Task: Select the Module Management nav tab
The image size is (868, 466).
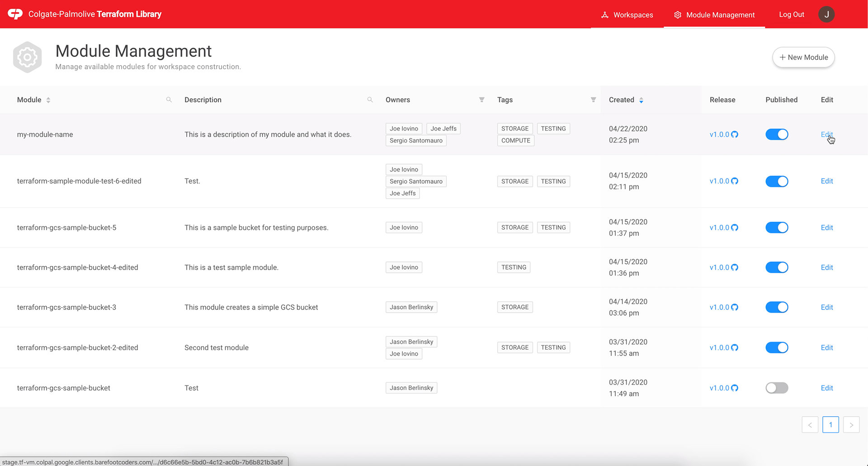Action: pos(714,14)
